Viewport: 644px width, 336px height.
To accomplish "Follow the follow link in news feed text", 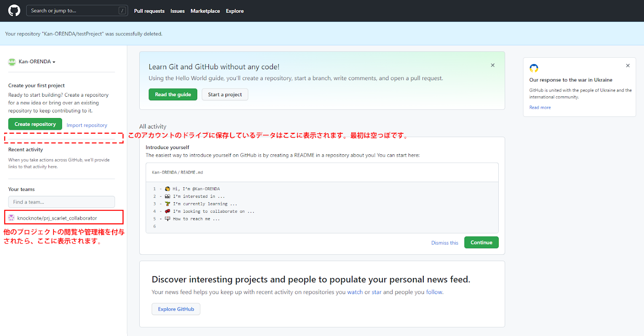I will 434,292.
